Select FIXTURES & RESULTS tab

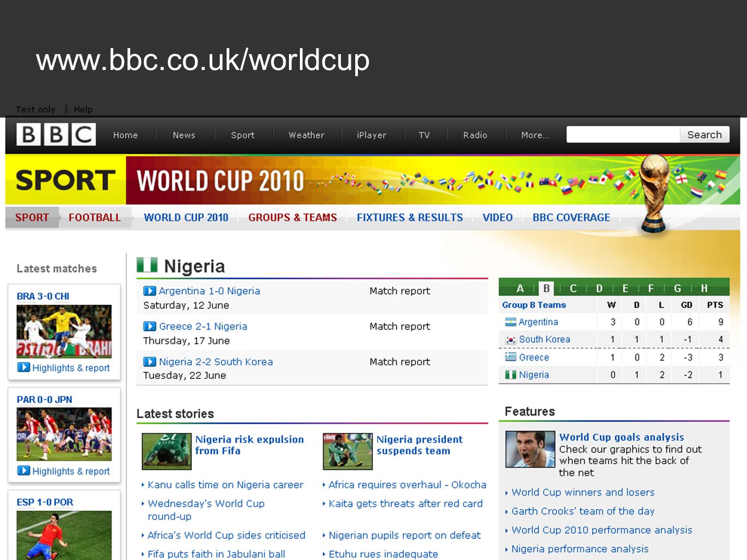(410, 218)
